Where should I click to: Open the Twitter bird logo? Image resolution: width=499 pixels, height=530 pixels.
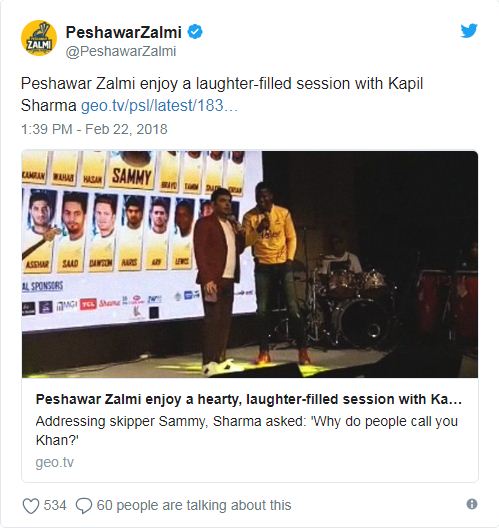point(469,31)
